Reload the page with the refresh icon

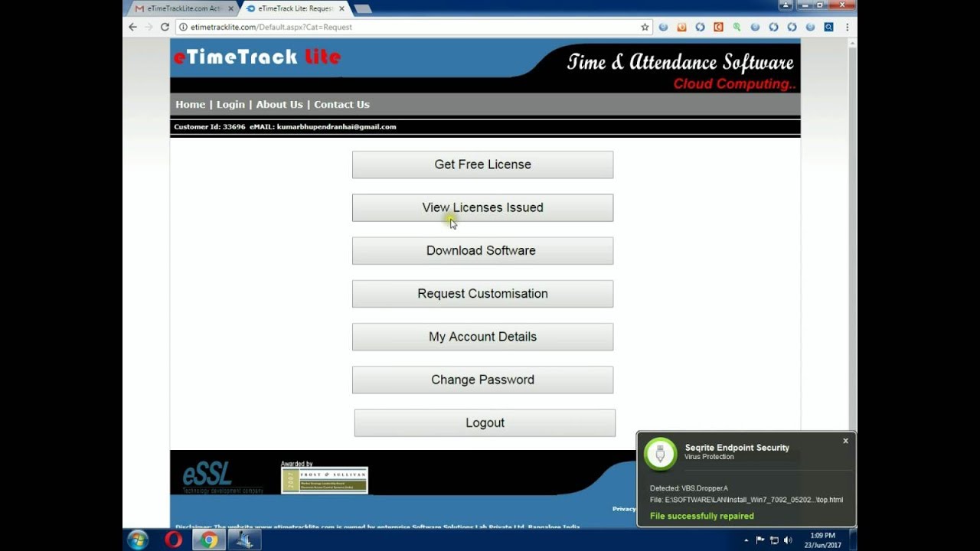click(x=165, y=27)
